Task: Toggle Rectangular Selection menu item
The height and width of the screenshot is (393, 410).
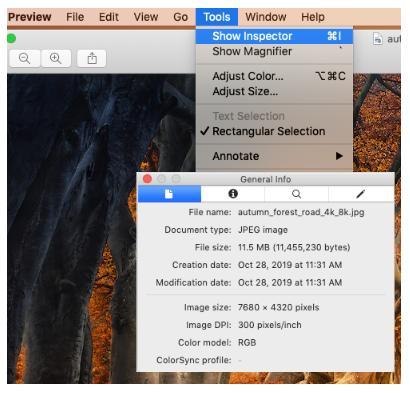Action: [x=274, y=131]
